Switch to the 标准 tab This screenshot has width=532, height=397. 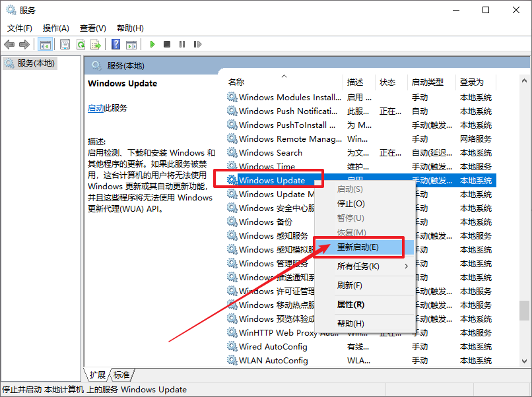tap(121, 375)
